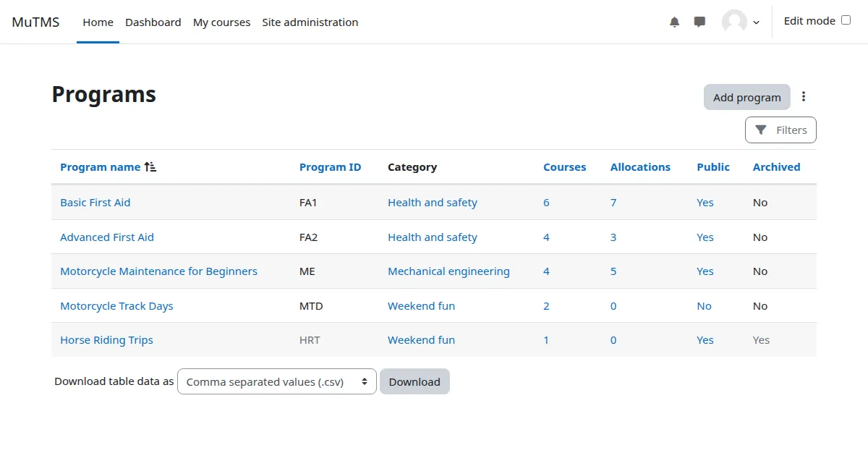Screen dimensions: 868x461
Task: Toggle Public setting for Motorcycle Track Days
Action: click(704, 305)
